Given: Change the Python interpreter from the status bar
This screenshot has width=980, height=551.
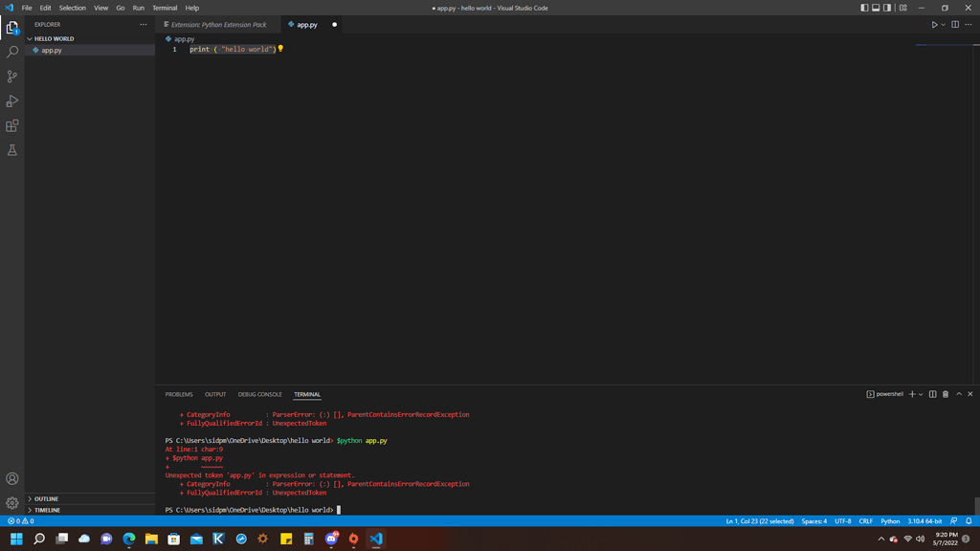Looking at the screenshot, I should coord(924,521).
